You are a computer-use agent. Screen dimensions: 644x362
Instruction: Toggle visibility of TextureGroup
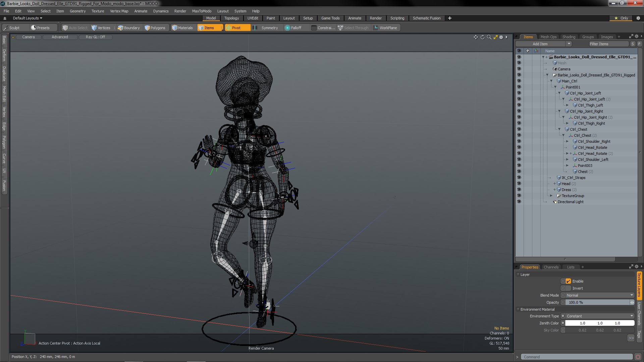coord(519,196)
